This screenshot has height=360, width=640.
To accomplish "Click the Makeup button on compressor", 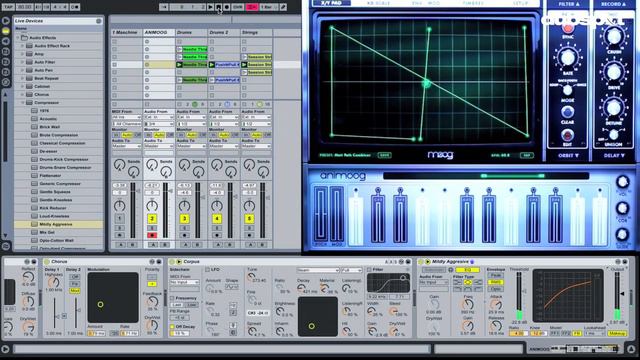I will (617, 333).
